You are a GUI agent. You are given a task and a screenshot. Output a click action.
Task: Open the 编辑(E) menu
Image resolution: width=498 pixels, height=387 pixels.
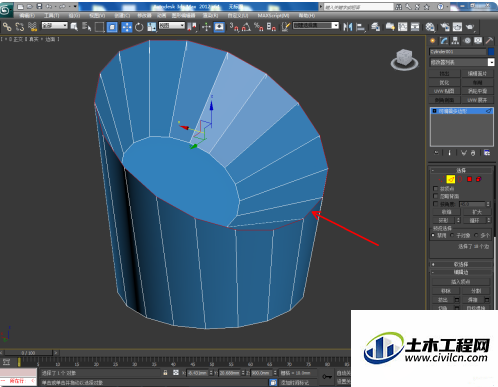point(27,16)
